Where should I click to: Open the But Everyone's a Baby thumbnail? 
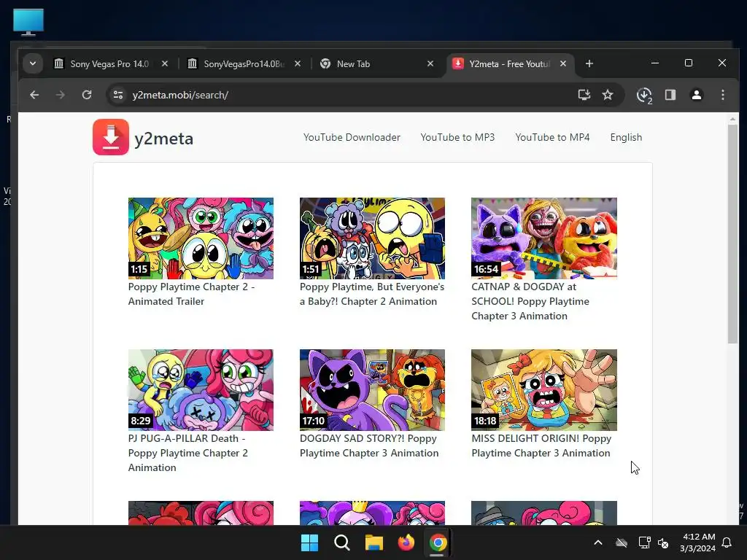pyautogui.click(x=372, y=238)
